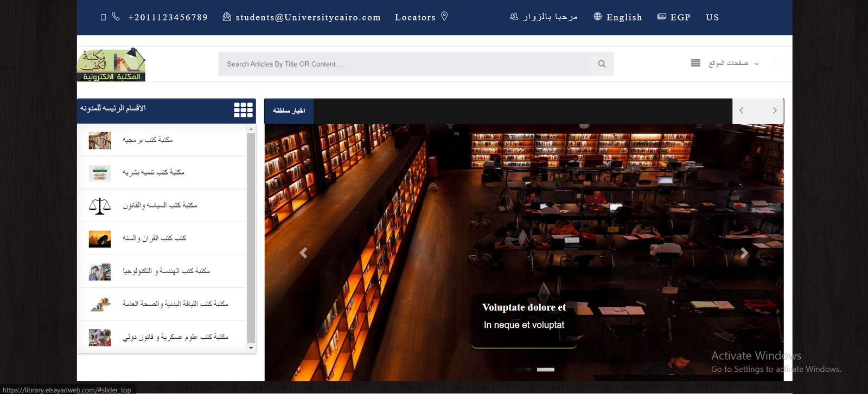
Task: Click the library logo image
Action: [111, 64]
